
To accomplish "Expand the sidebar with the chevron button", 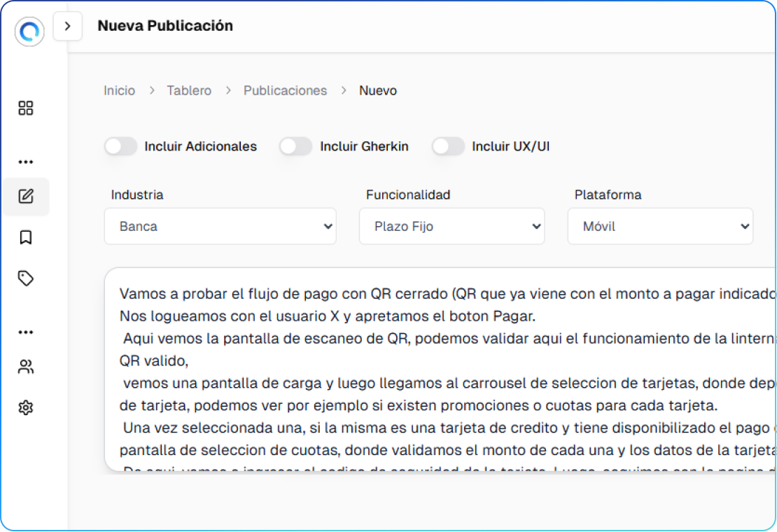I will 68,27.
